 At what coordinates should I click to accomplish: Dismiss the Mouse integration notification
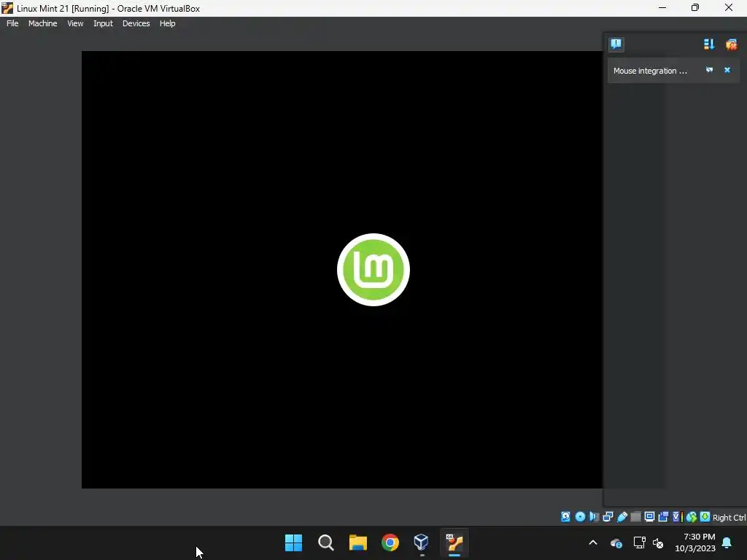tap(727, 70)
